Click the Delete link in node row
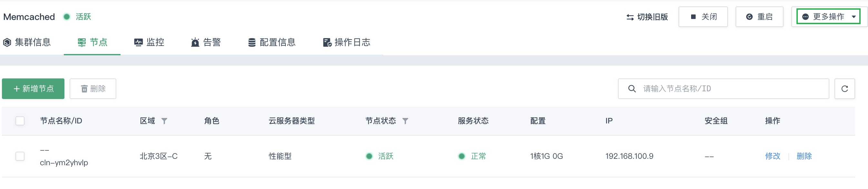This screenshot has height=189, width=868. pyautogui.click(x=804, y=157)
